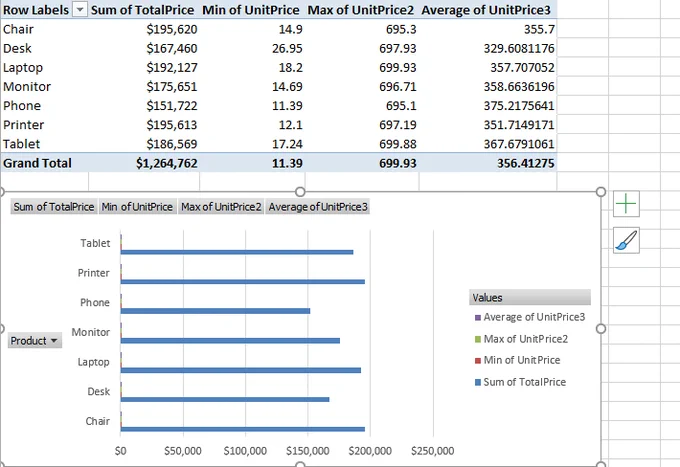Open the Chart Styles paintbrush icon
The width and height of the screenshot is (680, 467).
pos(626,240)
